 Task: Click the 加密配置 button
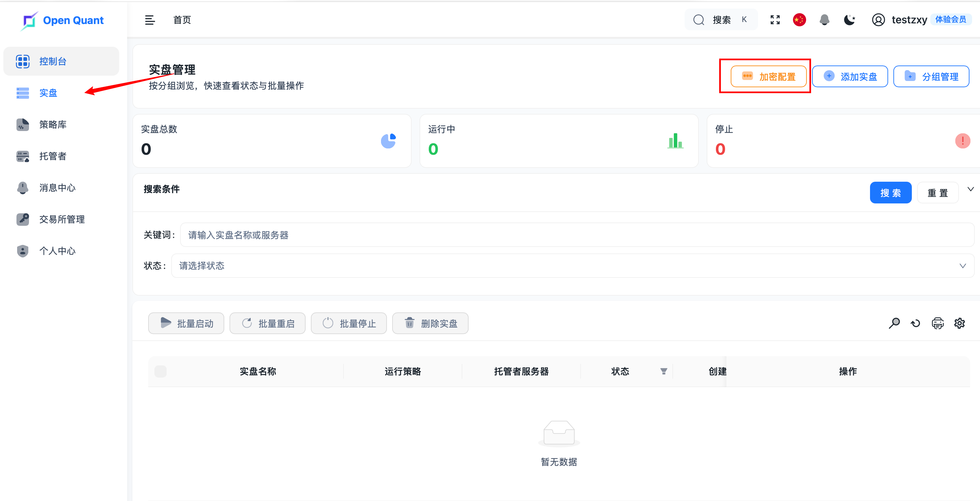tap(769, 76)
